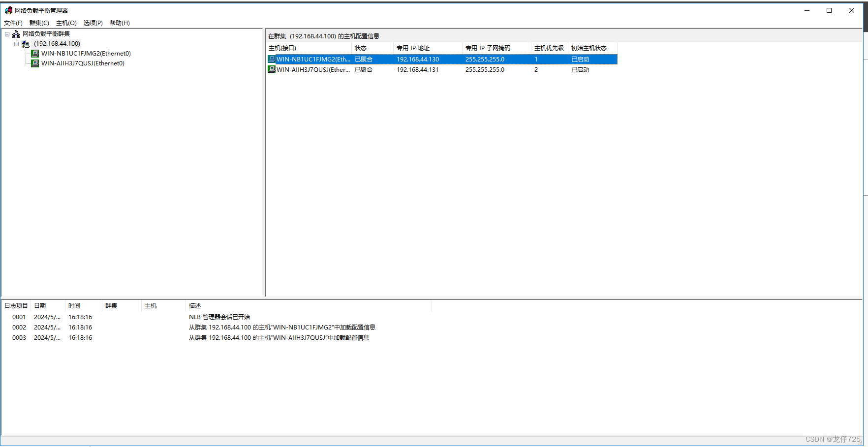The width and height of the screenshot is (868, 447).
Task: Maximize the NLB Manager window
Action: tap(829, 10)
